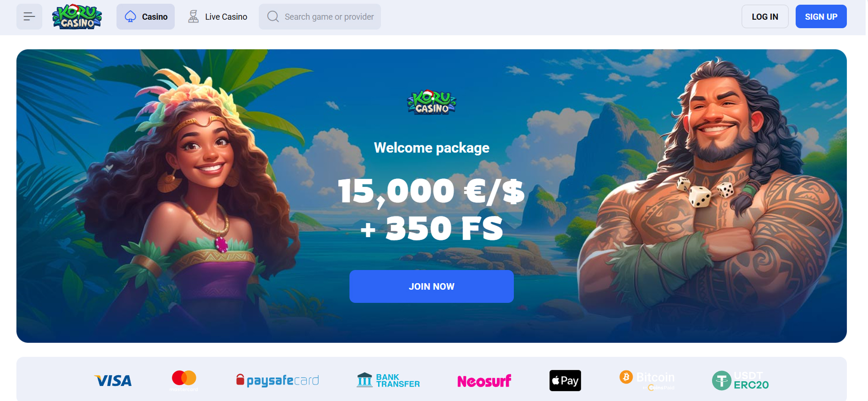Click the Koru Casino logo in header
Screen dimensions: 868x401
click(77, 17)
